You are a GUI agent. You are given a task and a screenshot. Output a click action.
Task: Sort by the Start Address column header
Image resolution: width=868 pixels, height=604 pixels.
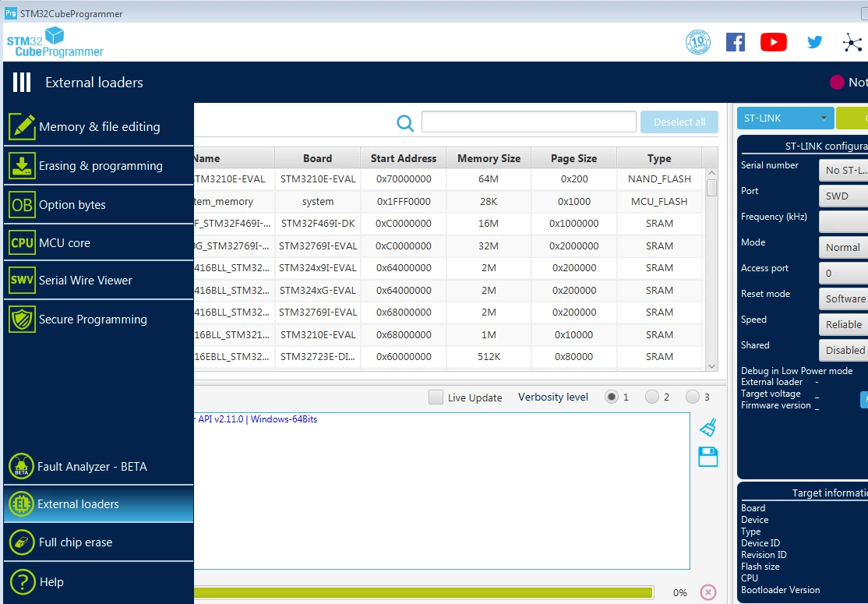click(404, 158)
